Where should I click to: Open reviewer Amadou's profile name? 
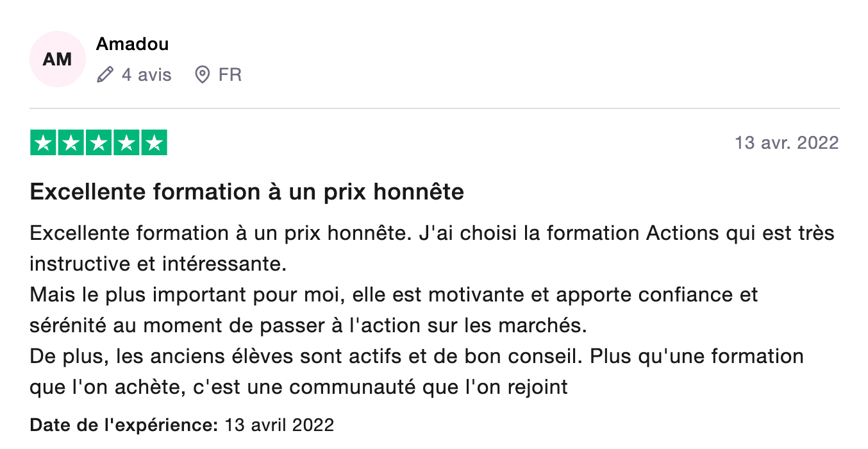[132, 44]
